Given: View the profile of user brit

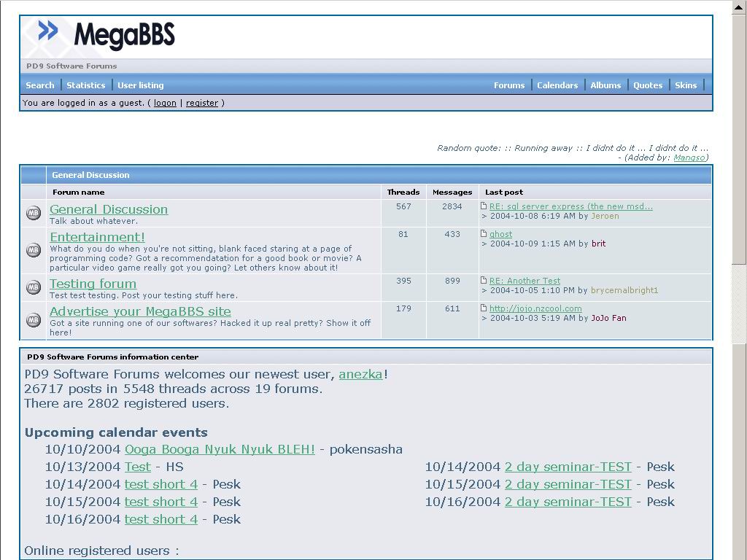Looking at the screenshot, I should click(598, 244).
